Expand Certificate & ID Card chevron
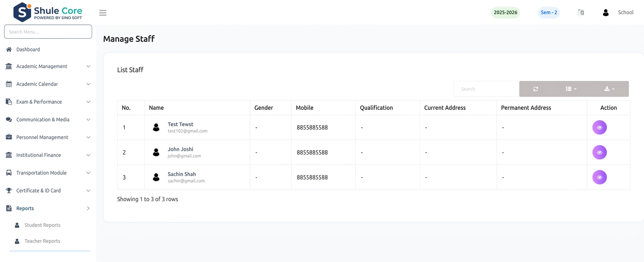This screenshot has height=262, width=644. tap(88, 191)
